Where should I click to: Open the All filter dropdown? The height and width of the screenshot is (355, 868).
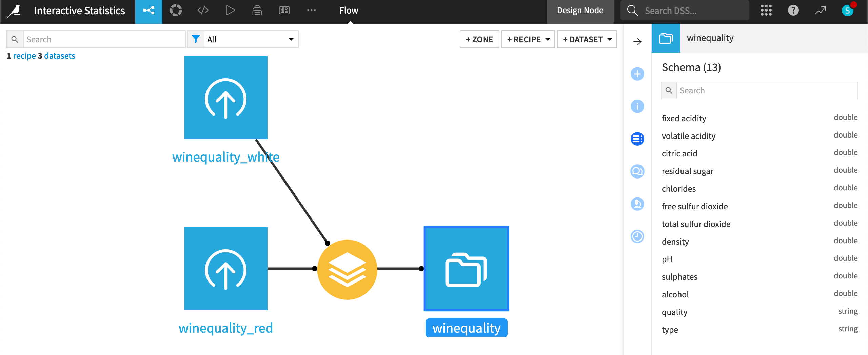251,39
